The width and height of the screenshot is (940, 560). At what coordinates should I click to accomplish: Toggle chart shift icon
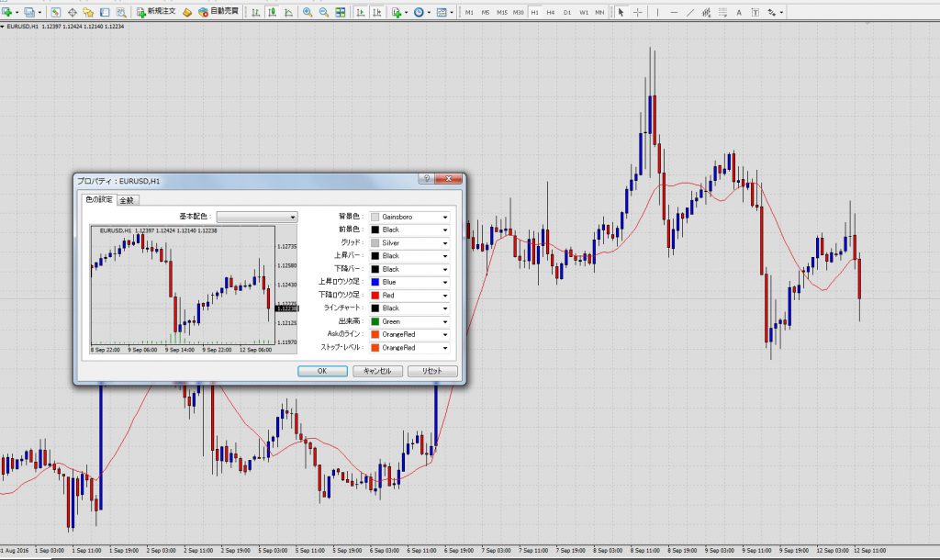(377, 12)
